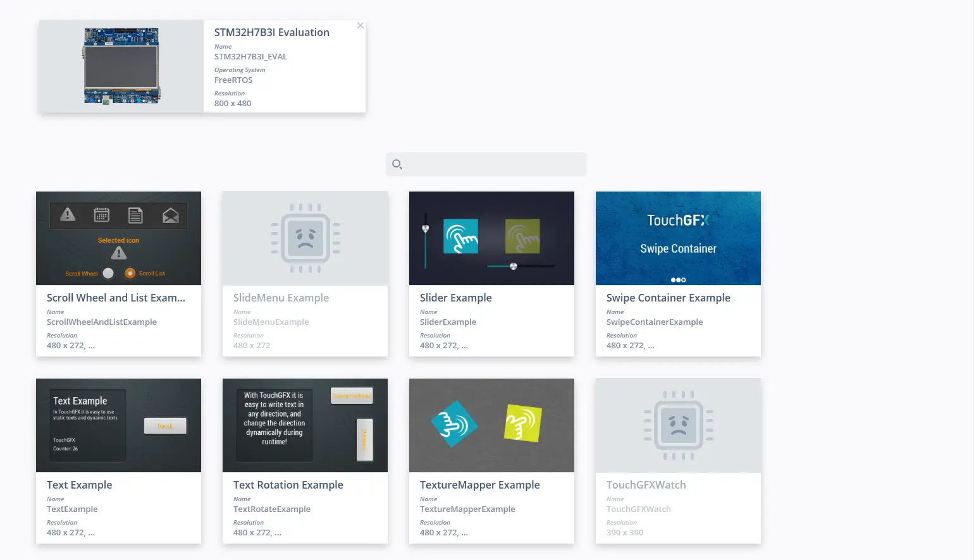Click the search magnifier icon
This screenshot has height=560, width=974.
[x=397, y=164]
